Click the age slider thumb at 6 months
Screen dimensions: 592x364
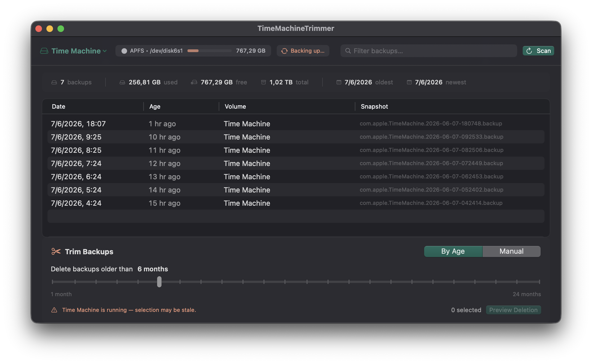[159, 282]
